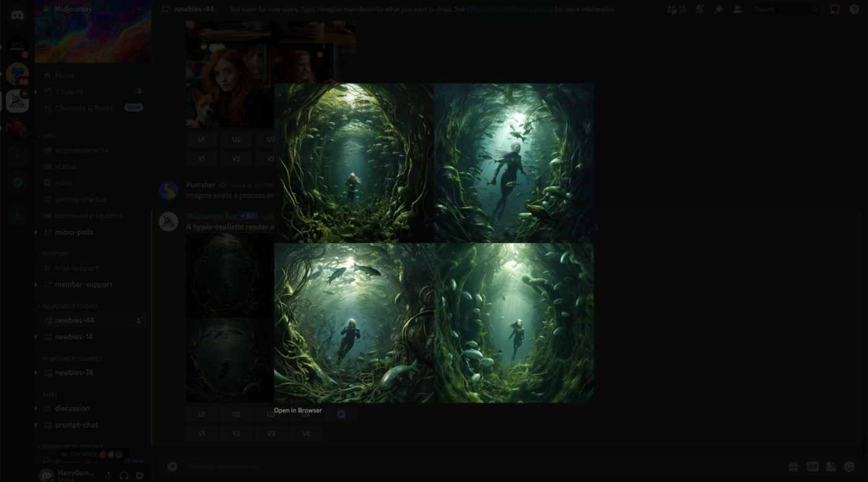Collapse the NEWCOMER ROOMS category
Image resolution: width=868 pixels, height=482 pixels.
(x=68, y=306)
